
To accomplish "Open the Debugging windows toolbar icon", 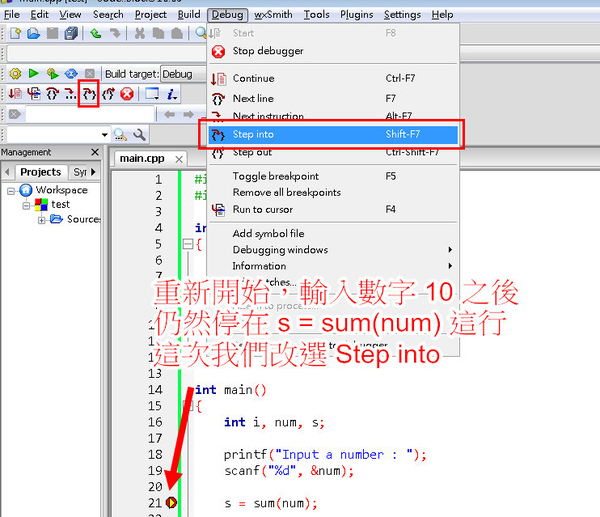I will coord(152,93).
